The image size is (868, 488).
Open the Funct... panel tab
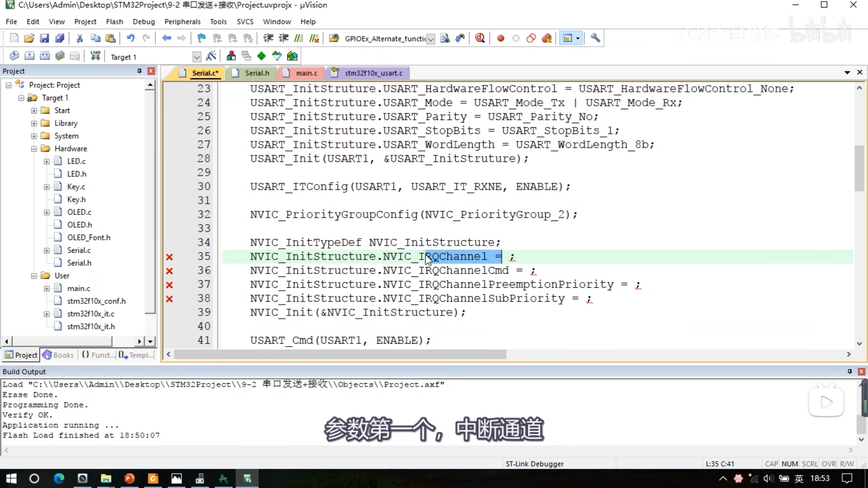point(98,355)
